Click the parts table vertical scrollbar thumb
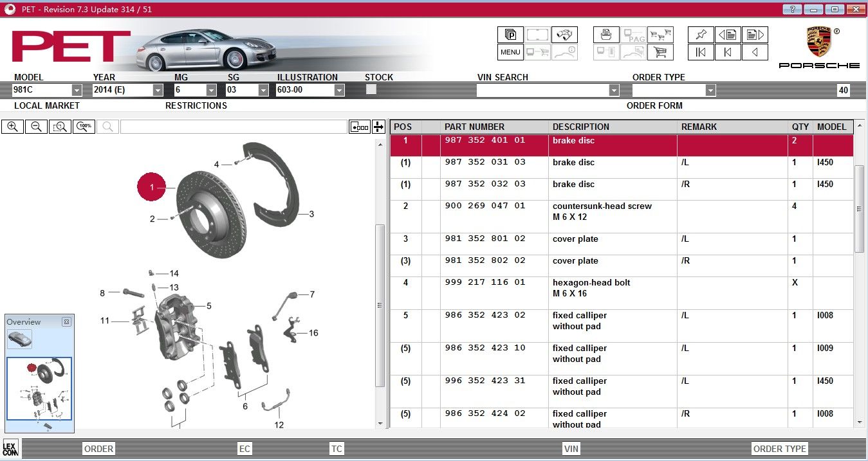This screenshot has height=461, width=868. click(x=860, y=209)
